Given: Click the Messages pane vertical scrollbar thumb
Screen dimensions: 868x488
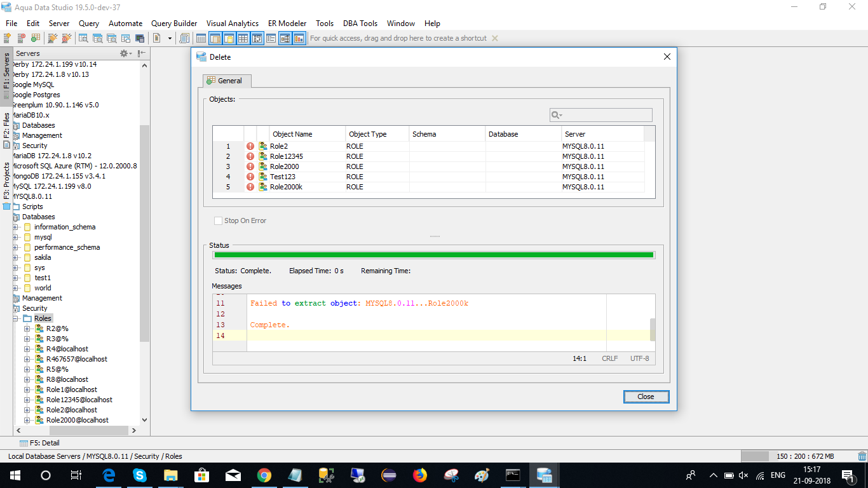Looking at the screenshot, I should click(652, 329).
